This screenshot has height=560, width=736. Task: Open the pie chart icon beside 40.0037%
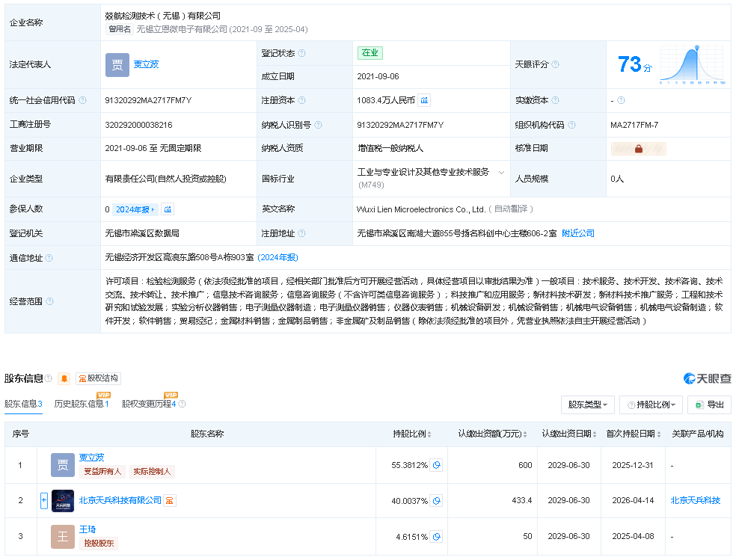436,500
